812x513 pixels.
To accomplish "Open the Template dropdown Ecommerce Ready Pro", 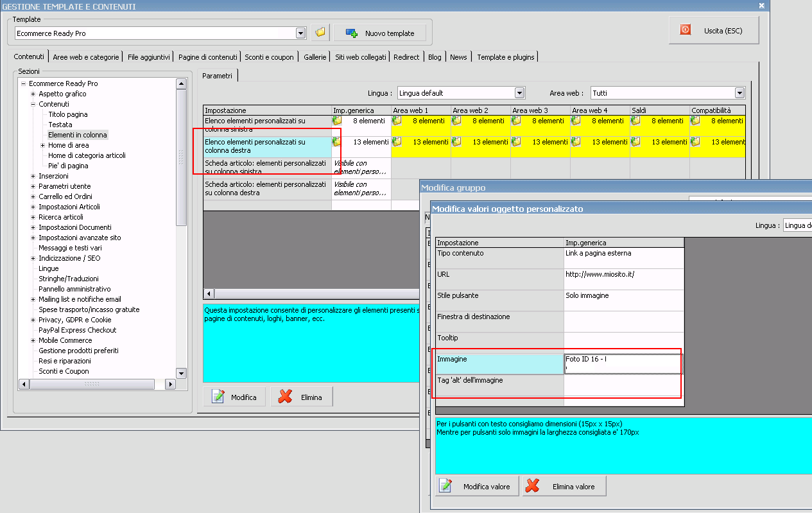I will click(300, 33).
